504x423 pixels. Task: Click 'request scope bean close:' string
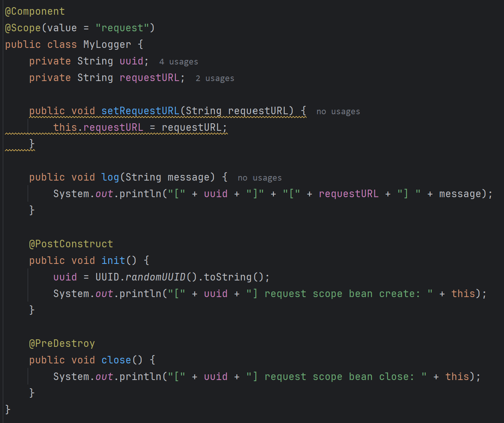tap(336, 377)
